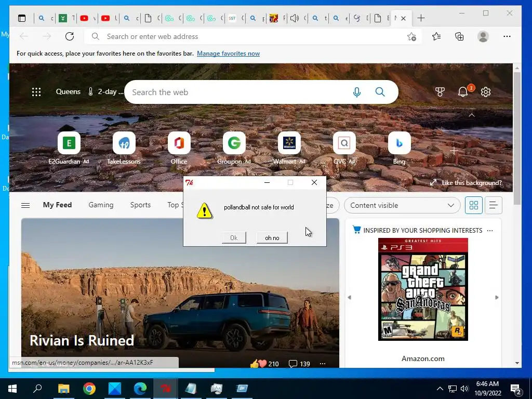Image resolution: width=532 pixels, height=399 pixels.
Task: Click the oh no button
Action: pos(272,238)
